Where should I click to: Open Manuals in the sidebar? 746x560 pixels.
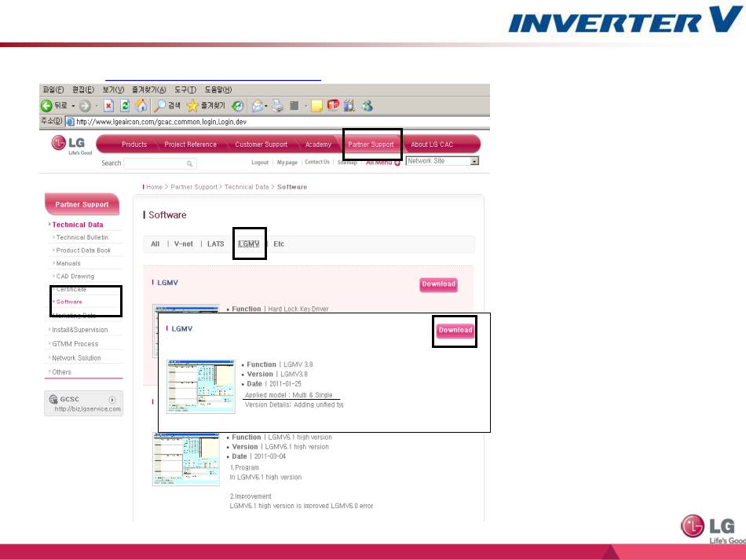click(68, 263)
